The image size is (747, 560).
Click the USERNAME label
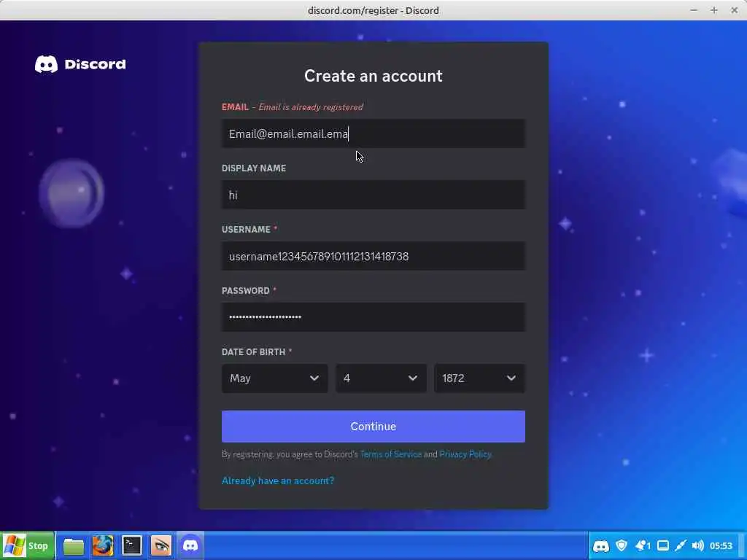[x=246, y=230]
